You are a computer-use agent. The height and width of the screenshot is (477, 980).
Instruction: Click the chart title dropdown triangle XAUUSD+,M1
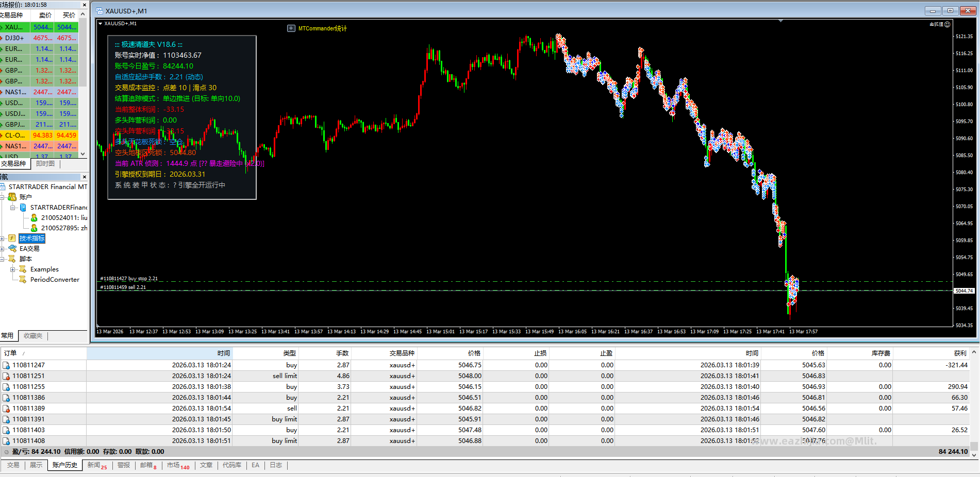click(x=101, y=24)
